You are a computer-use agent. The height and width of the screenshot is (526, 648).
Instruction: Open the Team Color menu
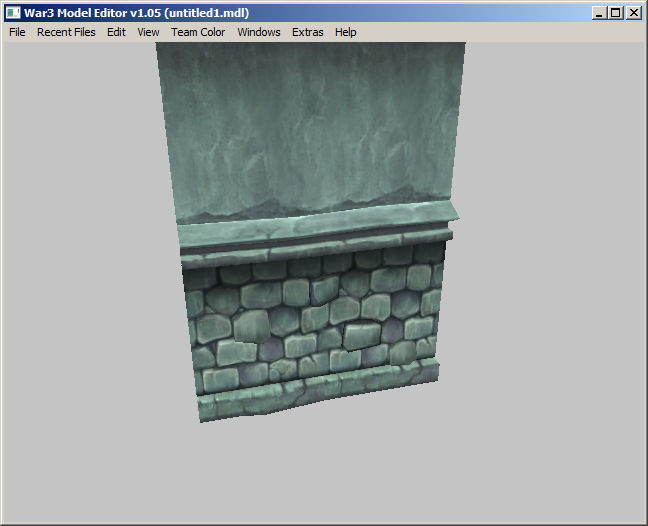[198, 32]
